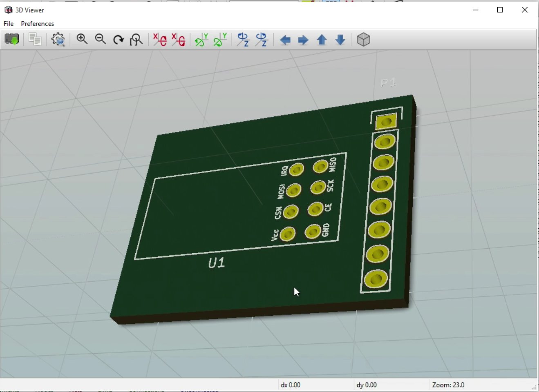Viewport: 539px width, 392px height.
Task: Select the Zoom In magnifier tool
Action: point(82,39)
